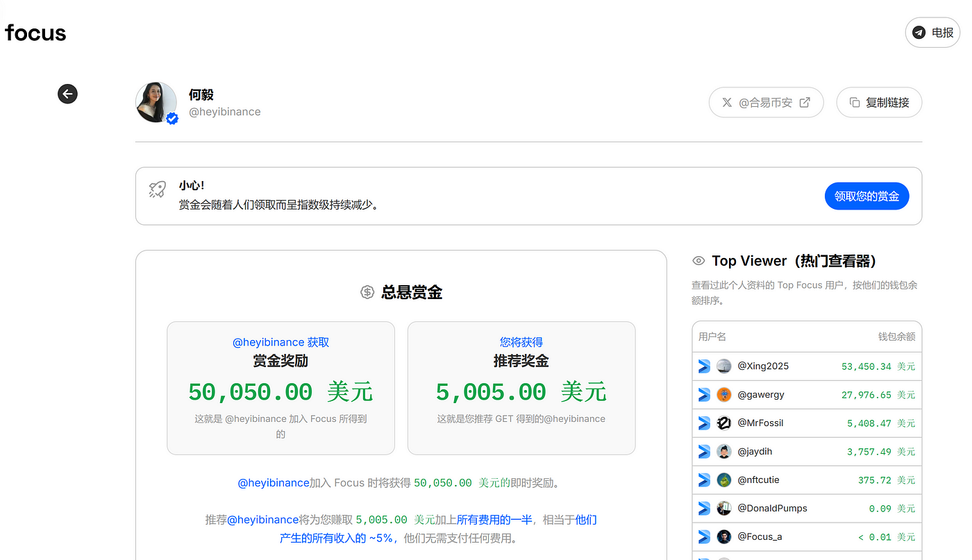Click @jaydih's avatar in viewer list
The image size is (972, 560).
click(723, 452)
